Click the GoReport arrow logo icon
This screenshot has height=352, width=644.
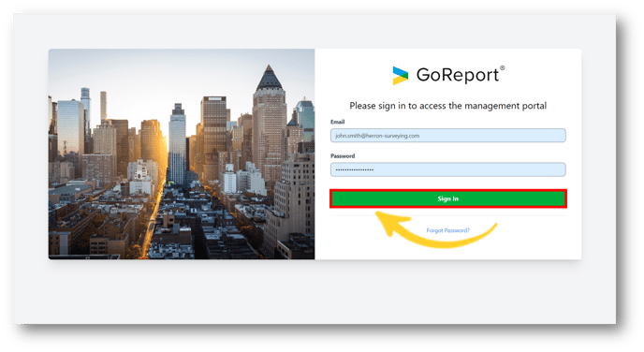tap(400, 76)
